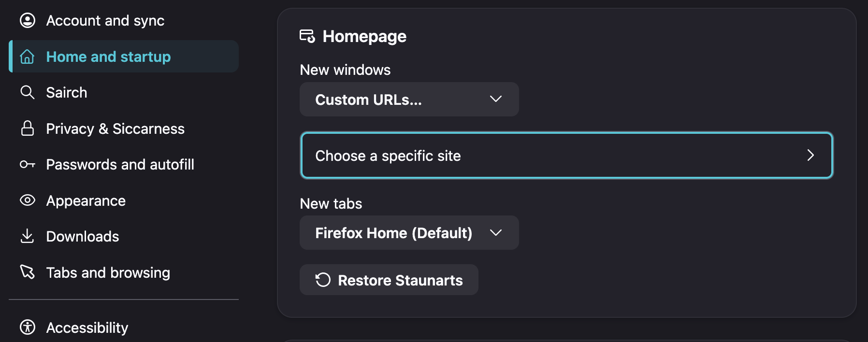Click the Appearance eye icon
Image resolution: width=868 pixels, height=342 pixels.
[x=28, y=200]
